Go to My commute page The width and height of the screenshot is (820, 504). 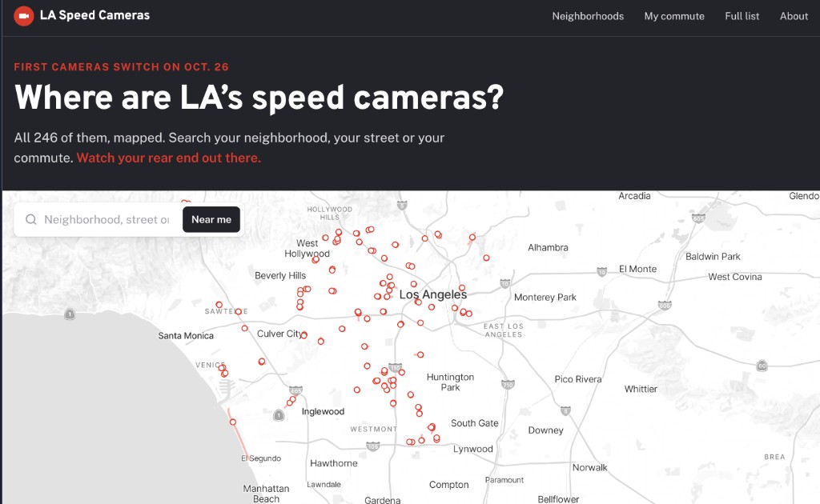coord(674,16)
